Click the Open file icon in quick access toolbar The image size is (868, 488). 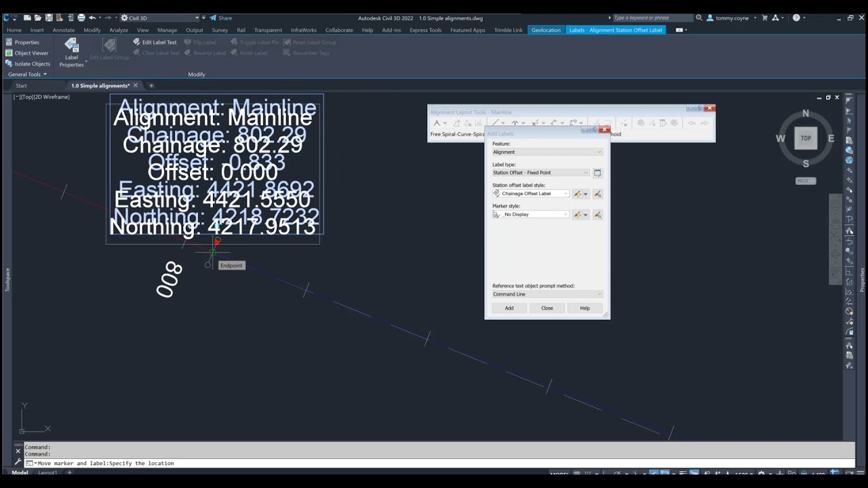click(x=37, y=18)
